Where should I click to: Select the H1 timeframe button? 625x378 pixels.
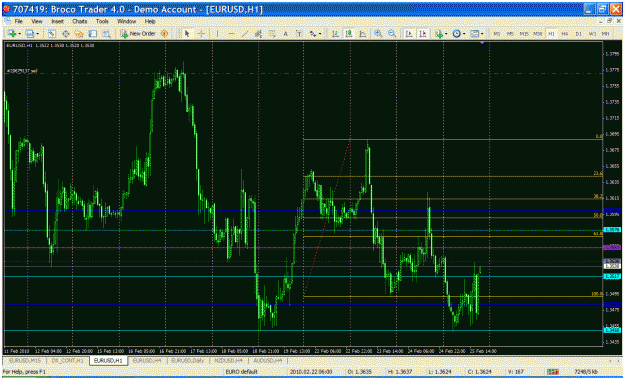point(551,34)
